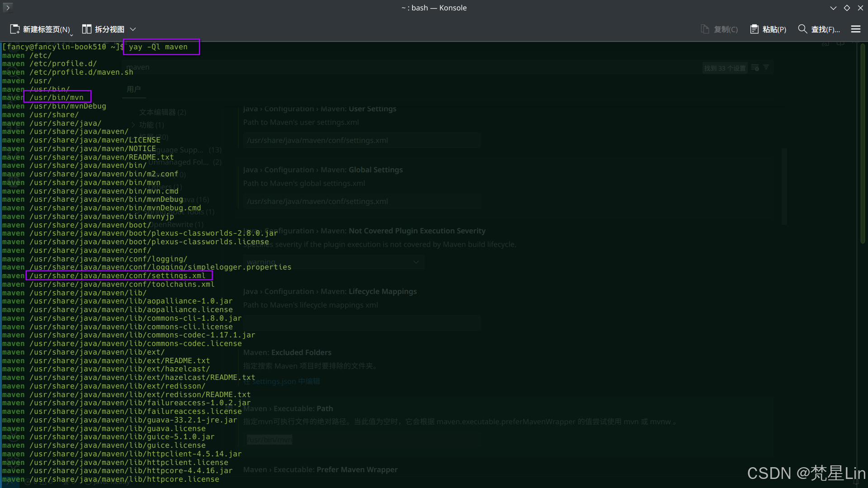Viewport: 868px width, 488px height.
Task: Open the 'warning' severity dropdown in background VS Code
Action: (x=334, y=262)
